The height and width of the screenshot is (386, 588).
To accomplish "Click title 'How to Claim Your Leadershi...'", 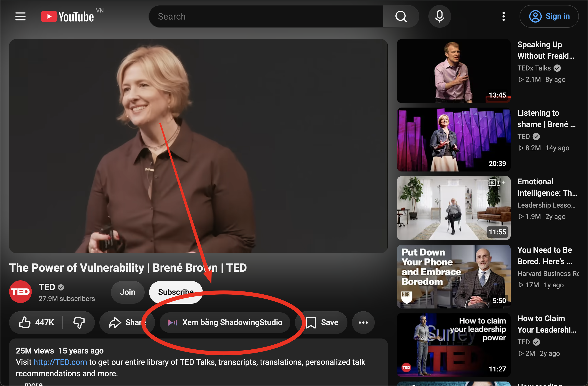I will point(547,324).
